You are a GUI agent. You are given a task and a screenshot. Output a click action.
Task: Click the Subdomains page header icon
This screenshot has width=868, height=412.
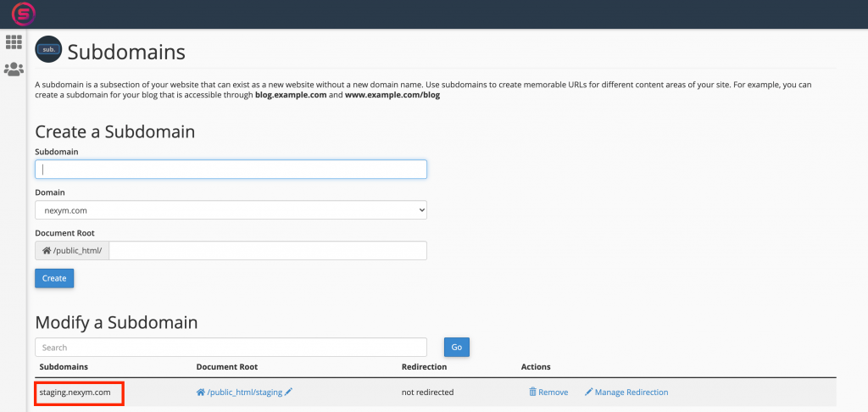point(48,51)
